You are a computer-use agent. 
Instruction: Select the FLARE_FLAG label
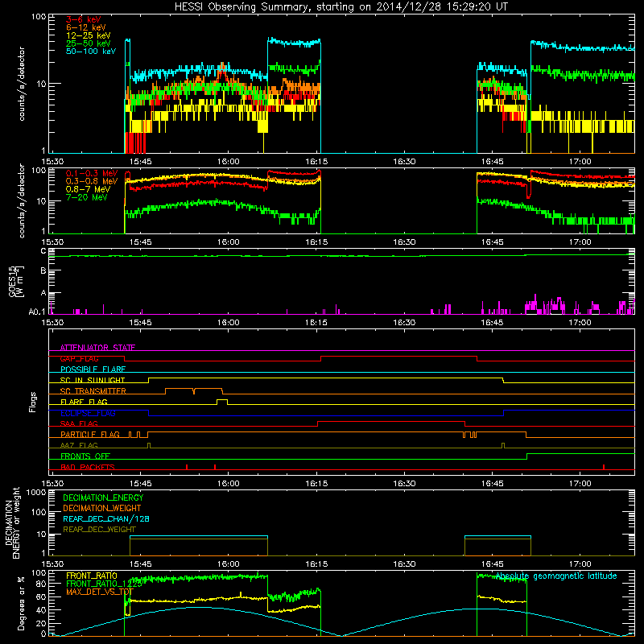(x=84, y=402)
